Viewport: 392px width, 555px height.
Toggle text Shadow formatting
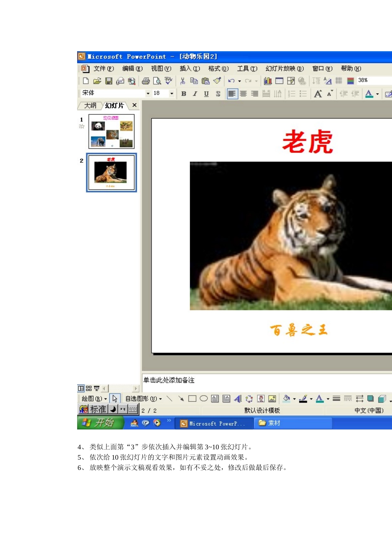tap(218, 94)
